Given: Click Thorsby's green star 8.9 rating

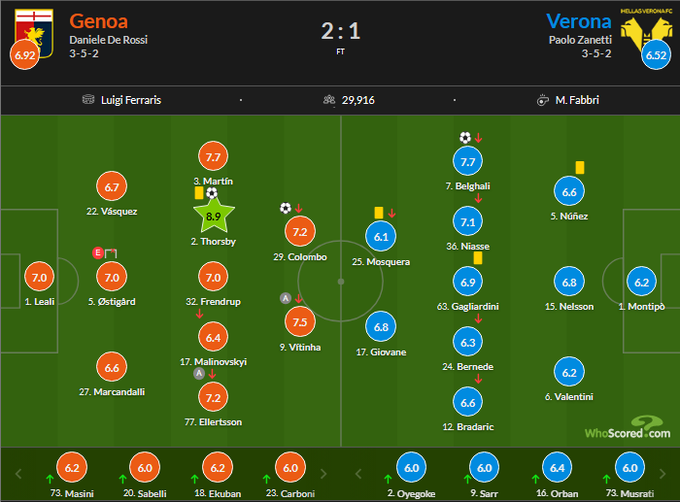Looking at the screenshot, I should tap(212, 215).
